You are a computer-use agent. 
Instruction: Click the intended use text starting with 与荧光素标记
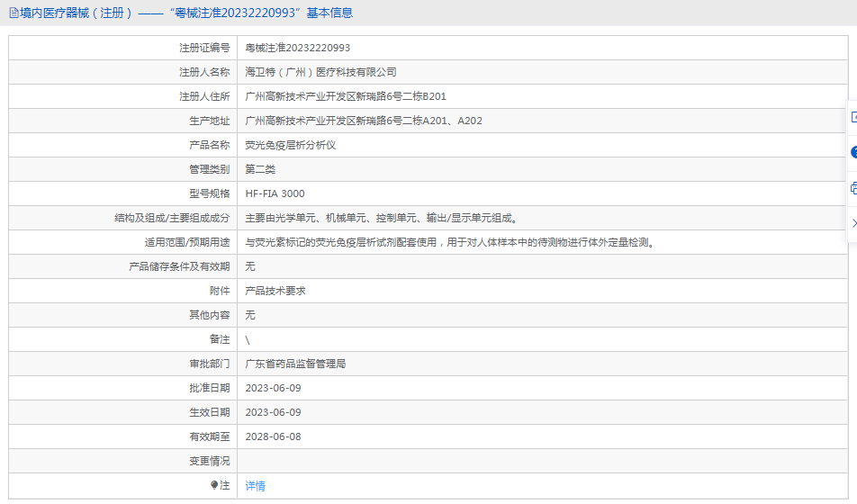pyautogui.click(x=450, y=242)
